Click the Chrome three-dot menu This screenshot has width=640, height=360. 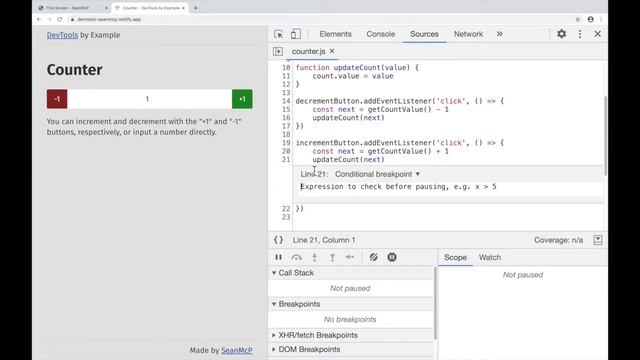coord(601,19)
